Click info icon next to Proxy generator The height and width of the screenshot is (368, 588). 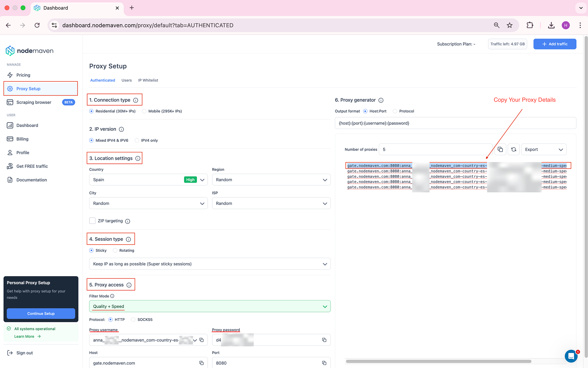[381, 100]
